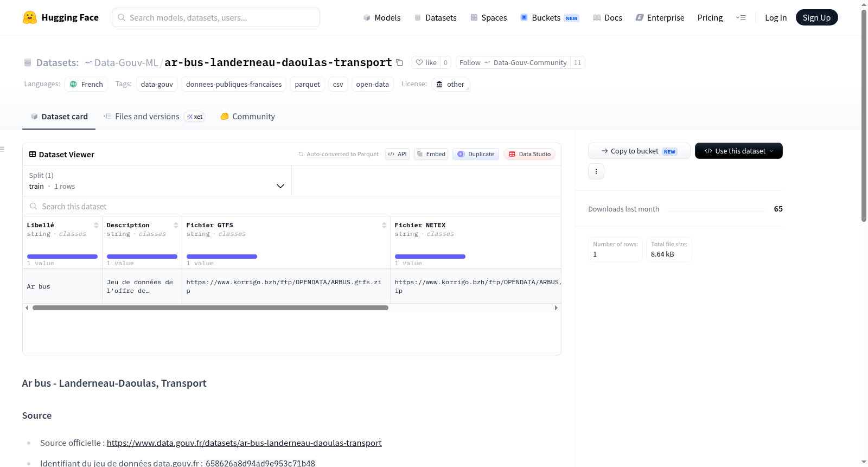
Task: Click the open-data tag
Action: 373,84
